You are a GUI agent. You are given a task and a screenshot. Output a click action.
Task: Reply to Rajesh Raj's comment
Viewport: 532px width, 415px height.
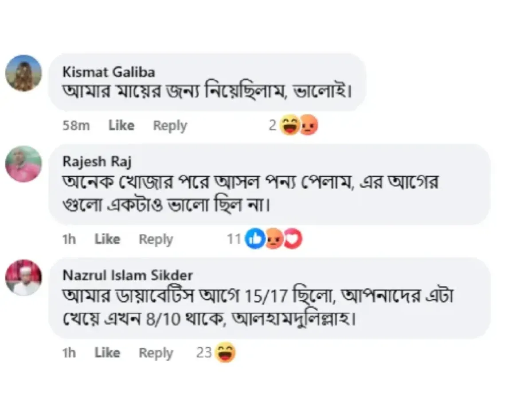click(156, 240)
